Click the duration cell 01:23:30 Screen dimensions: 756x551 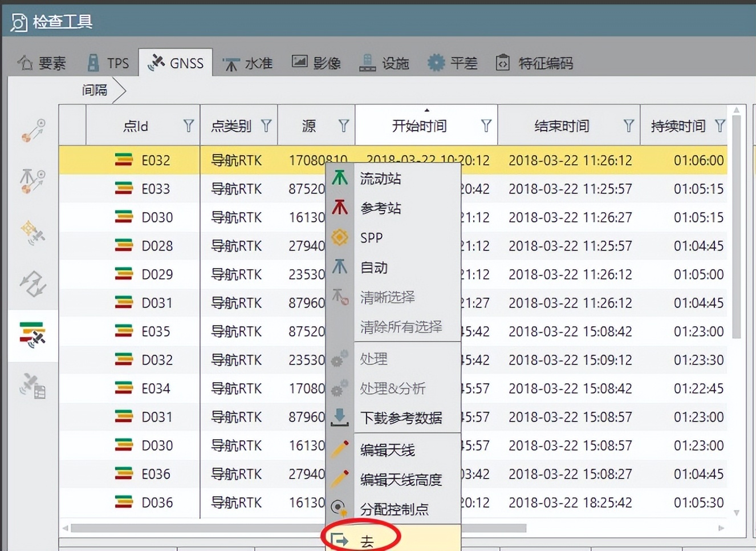[698, 360]
